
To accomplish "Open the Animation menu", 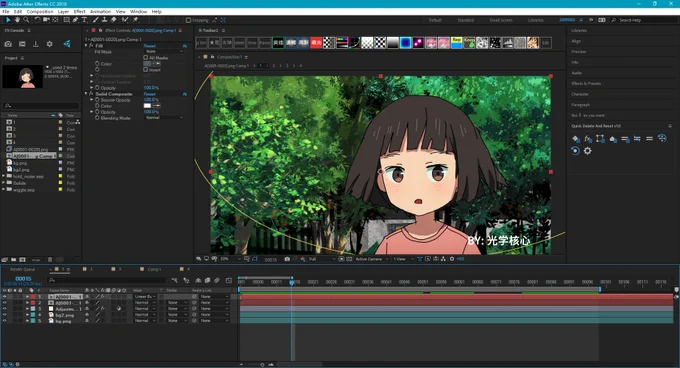I will tap(100, 12).
